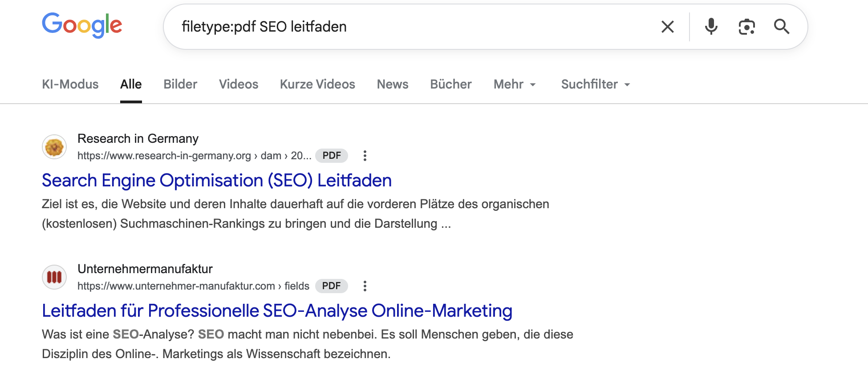Open Google Lens image search icon
The height and width of the screenshot is (379, 868).
pyautogui.click(x=746, y=27)
